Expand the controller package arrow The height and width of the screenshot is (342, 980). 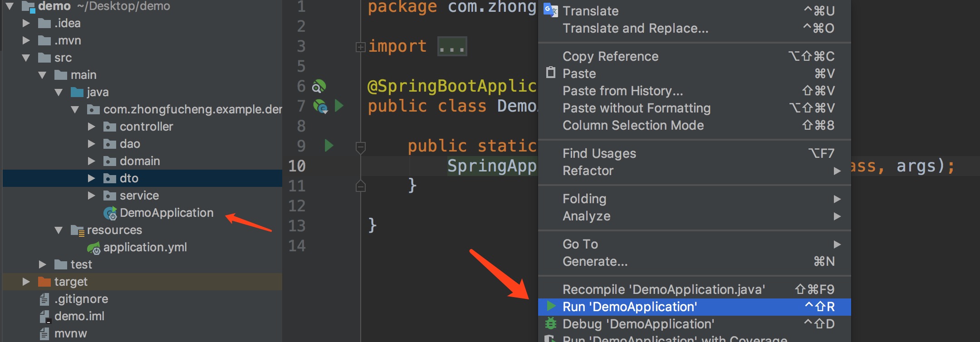91,127
